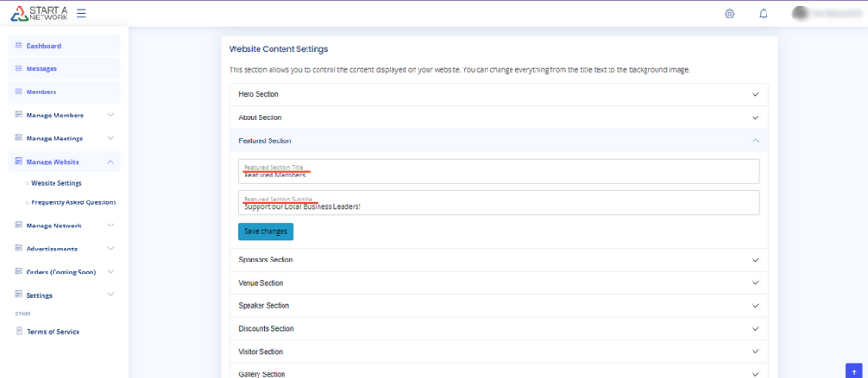
Task: Click the notification bell icon
Action: [764, 14]
